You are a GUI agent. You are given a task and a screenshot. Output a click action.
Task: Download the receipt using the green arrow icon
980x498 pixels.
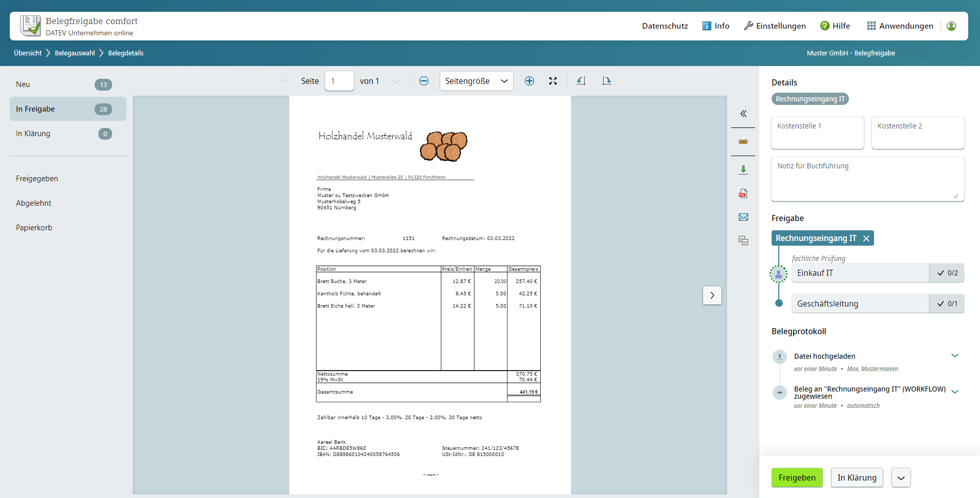coord(743,169)
